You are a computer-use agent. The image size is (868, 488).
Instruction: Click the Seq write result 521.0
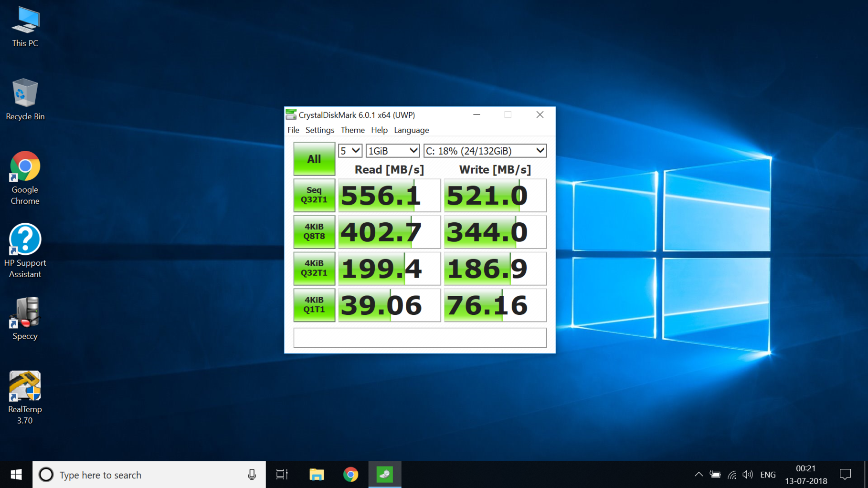[x=495, y=196]
